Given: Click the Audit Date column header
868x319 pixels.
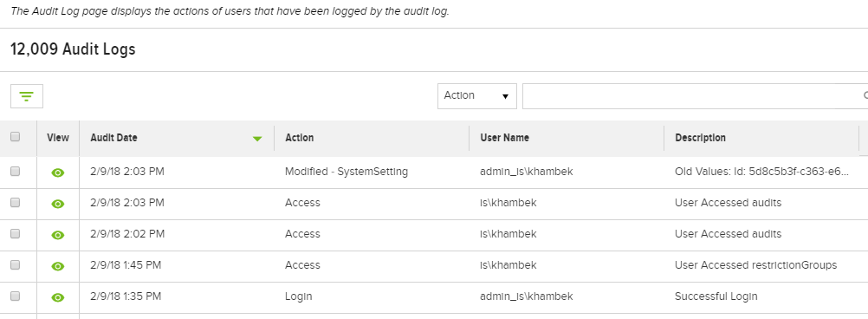Looking at the screenshot, I should [114, 138].
